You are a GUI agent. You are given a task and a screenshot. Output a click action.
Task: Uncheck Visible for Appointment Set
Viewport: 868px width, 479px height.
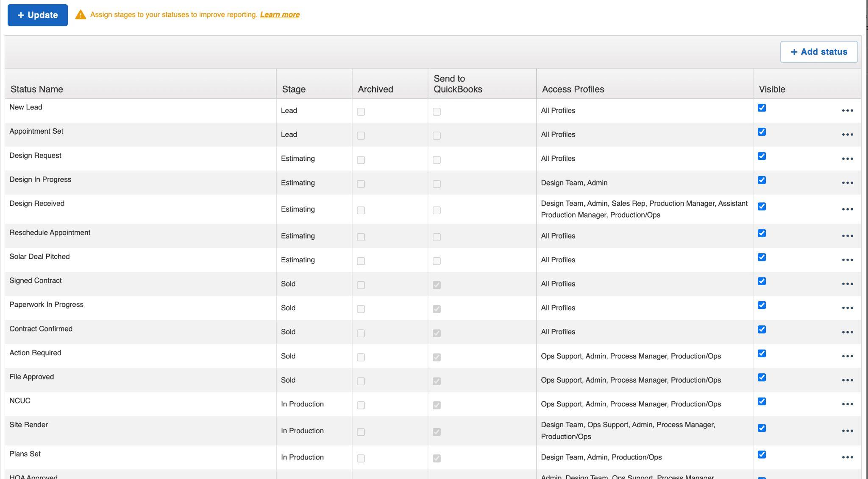pyautogui.click(x=762, y=132)
